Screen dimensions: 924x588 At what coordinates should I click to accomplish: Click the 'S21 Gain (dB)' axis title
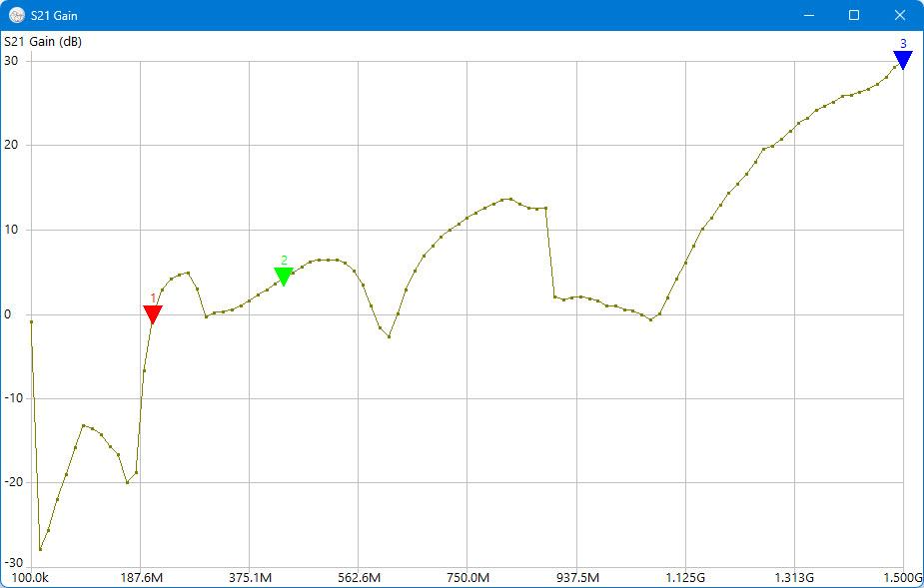43,42
